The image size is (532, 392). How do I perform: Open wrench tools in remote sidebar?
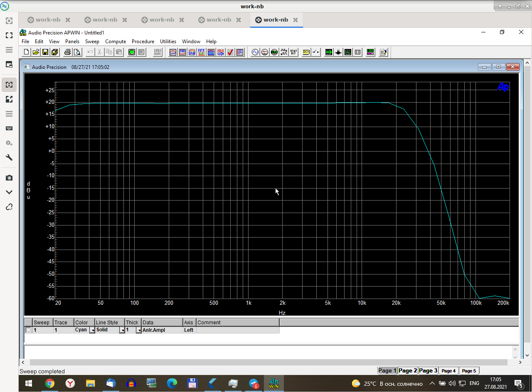pos(9,157)
